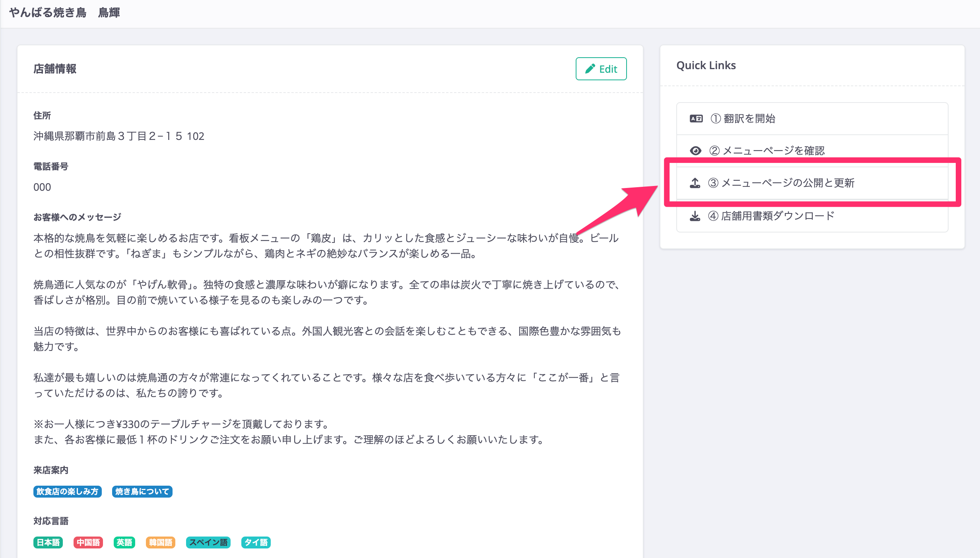Click the pencil icon in the Edit button

[590, 69]
